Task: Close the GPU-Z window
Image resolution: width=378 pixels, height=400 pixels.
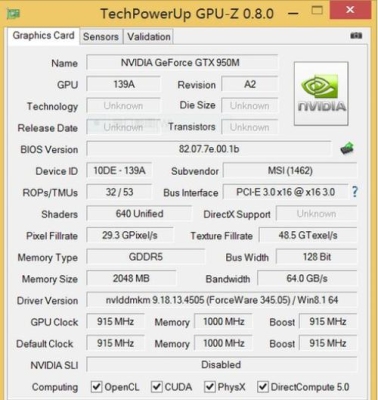Action: click(x=350, y=10)
